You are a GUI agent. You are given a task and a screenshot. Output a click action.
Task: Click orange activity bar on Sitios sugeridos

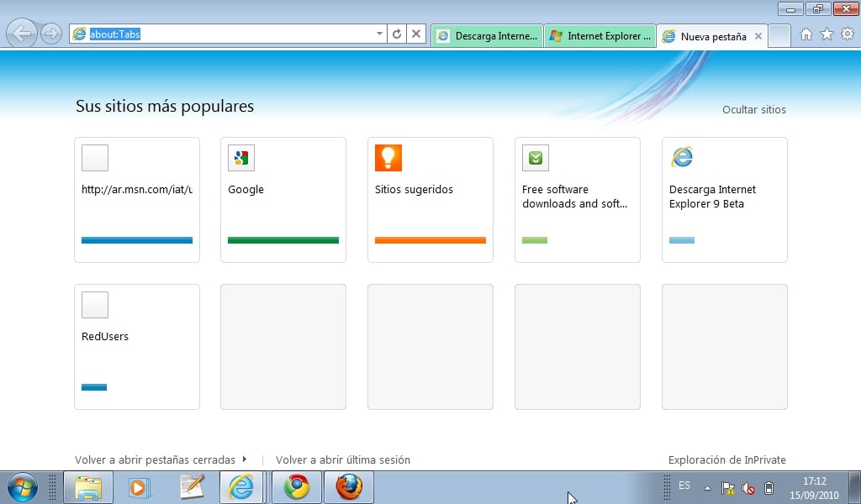430,240
